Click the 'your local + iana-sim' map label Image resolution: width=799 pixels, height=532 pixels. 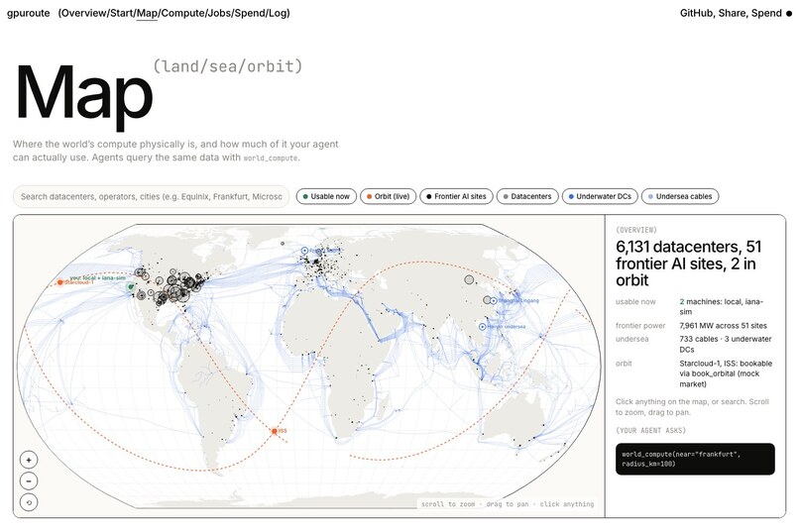97,278
